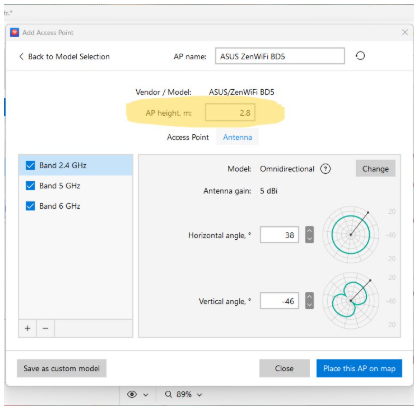This screenshot has width=418, height=409.
Task: Click the magnifier zoom icon
Action: [x=169, y=395]
